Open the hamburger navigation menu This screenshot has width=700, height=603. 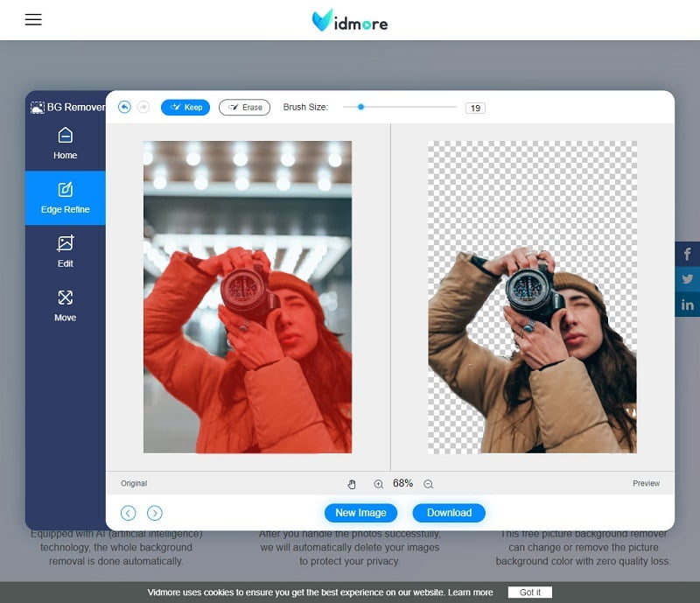(33, 19)
